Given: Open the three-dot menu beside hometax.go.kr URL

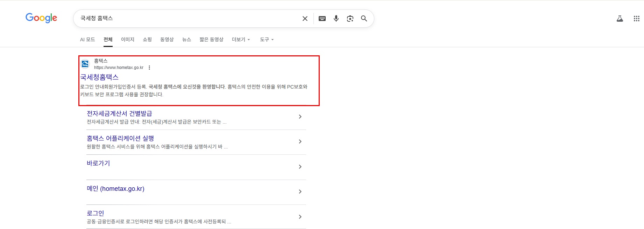Looking at the screenshot, I should pyautogui.click(x=149, y=68).
